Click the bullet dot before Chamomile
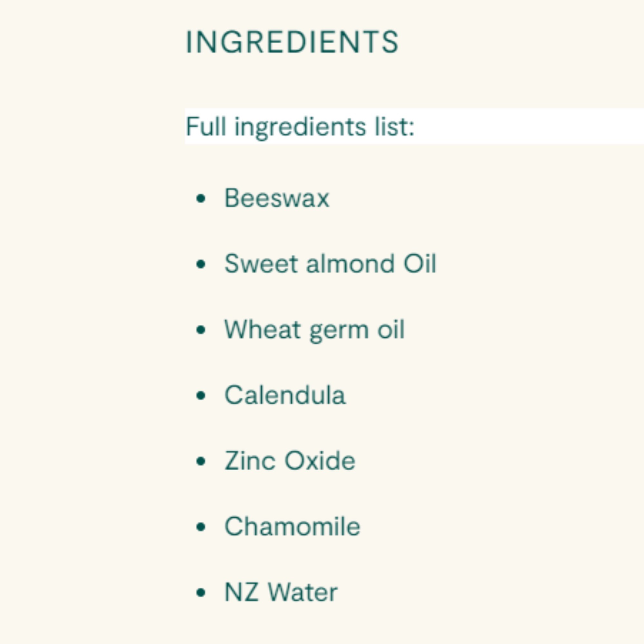 point(201,527)
